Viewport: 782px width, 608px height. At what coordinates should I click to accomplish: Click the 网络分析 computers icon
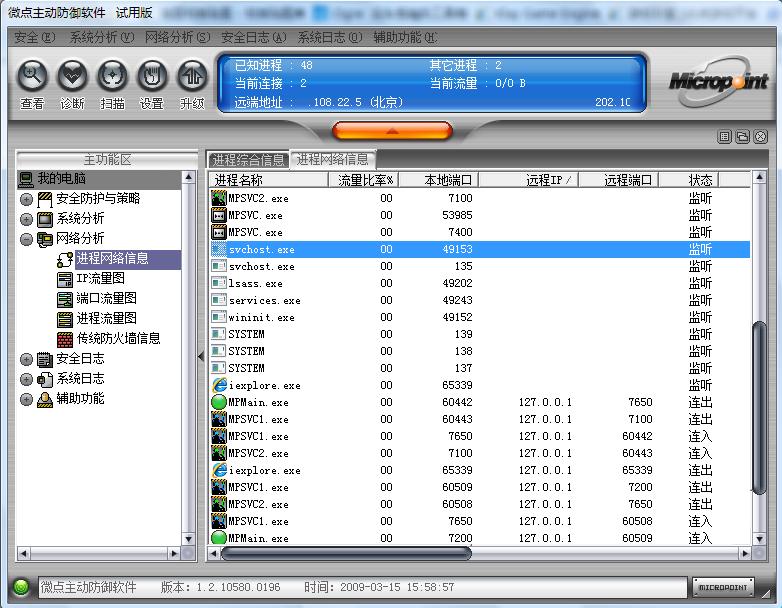pos(45,239)
